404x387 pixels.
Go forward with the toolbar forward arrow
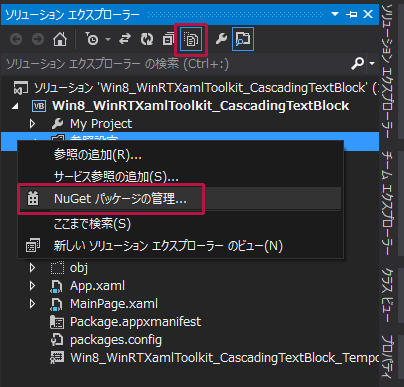click(38, 39)
